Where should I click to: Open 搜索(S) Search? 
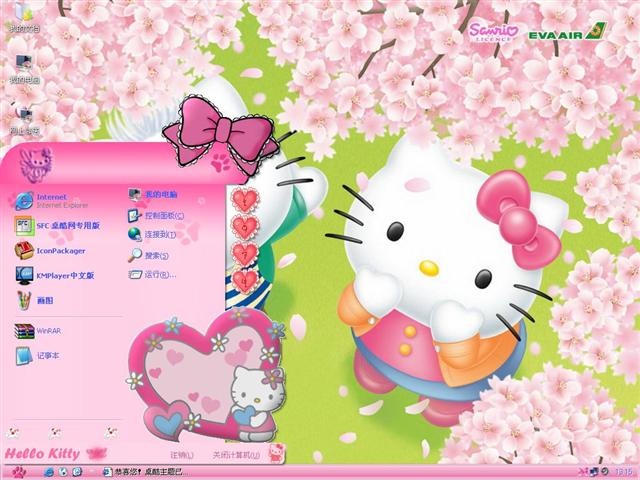pos(148,256)
